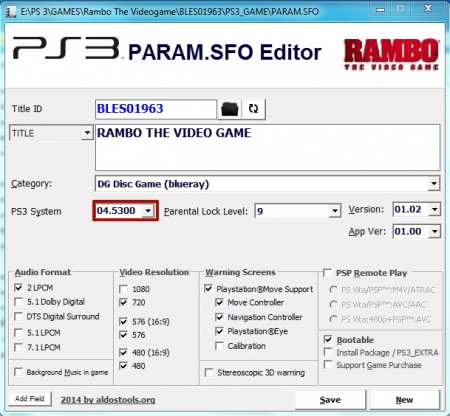Toggle Move Controller checkbox
The image size is (450, 416).
[219, 303]
